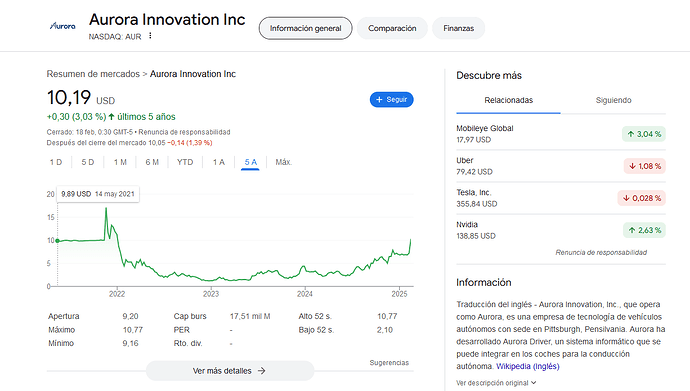Viewport: 690px width, 391px height.
Task: Click the 3,04 % change badge for Mobileye
Action: pyautogui.click(x=644, y=134)
